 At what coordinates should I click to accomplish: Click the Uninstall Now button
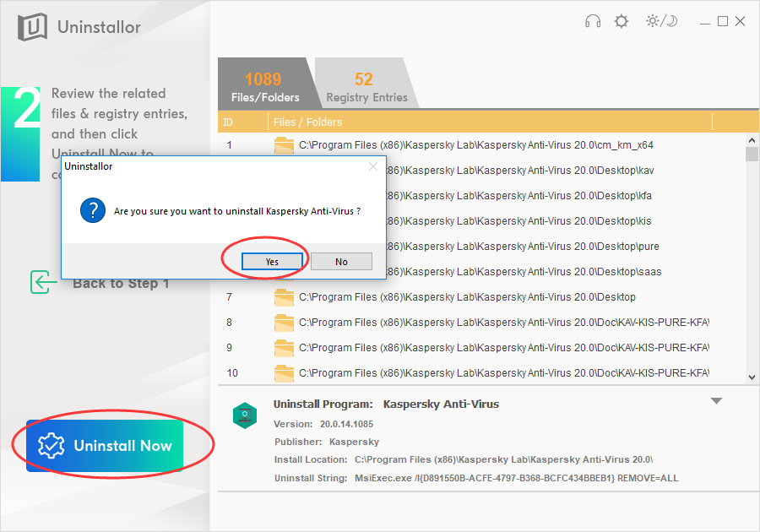tap(105, 446)
